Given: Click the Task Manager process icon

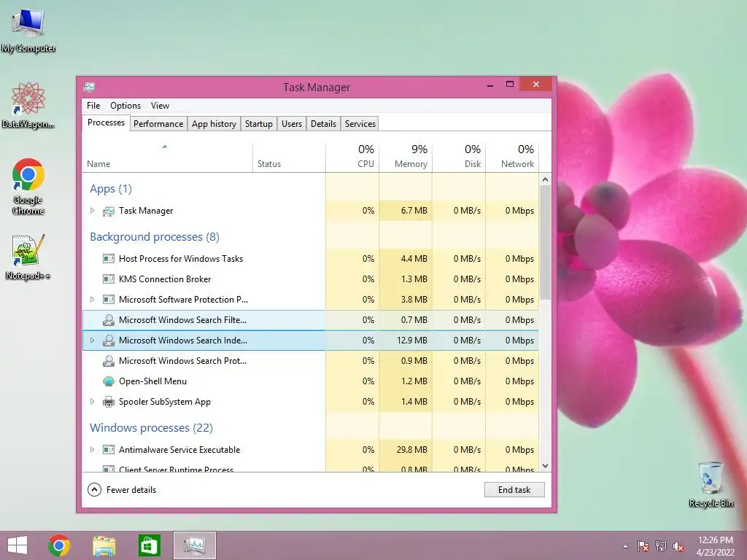Looking at the screenshot, I should [109, 211].
